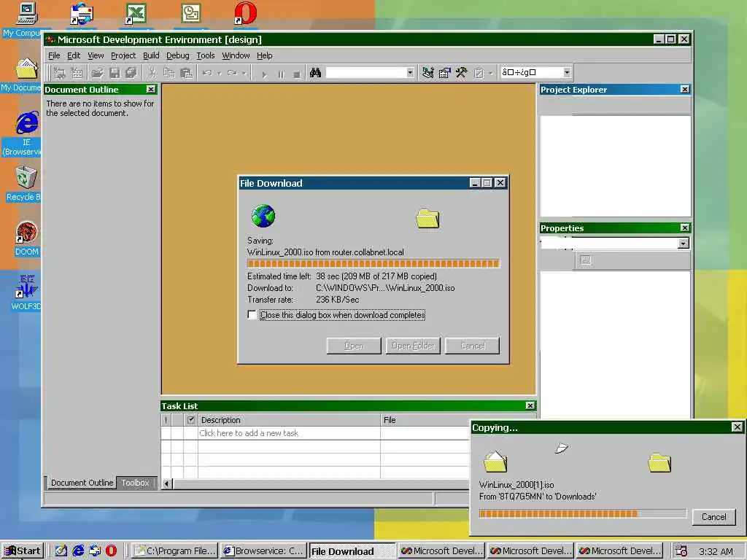Switch to the Toolbox tab
Viewport: 747px width, 560px height.
135,483
